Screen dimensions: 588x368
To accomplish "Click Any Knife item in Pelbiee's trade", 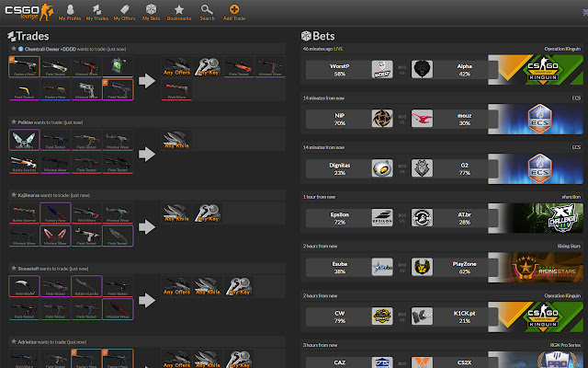I will pos(176,139).
